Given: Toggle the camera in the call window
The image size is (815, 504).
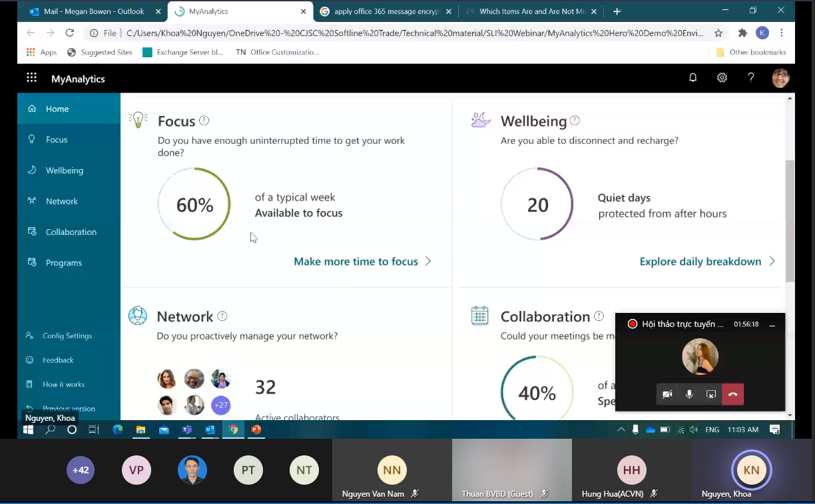Looking at the screenshot, I should coord(667,394).
